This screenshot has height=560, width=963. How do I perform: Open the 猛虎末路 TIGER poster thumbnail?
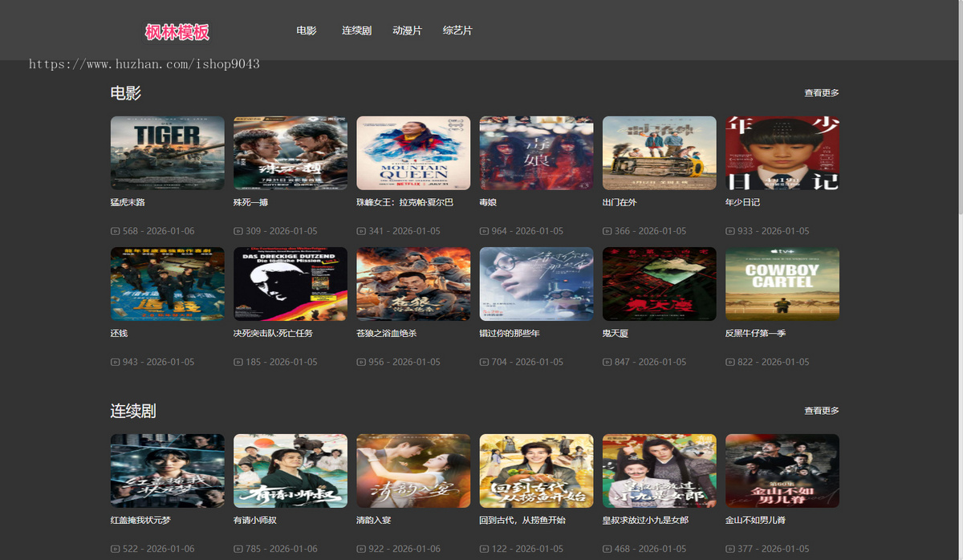coord(168,153)
